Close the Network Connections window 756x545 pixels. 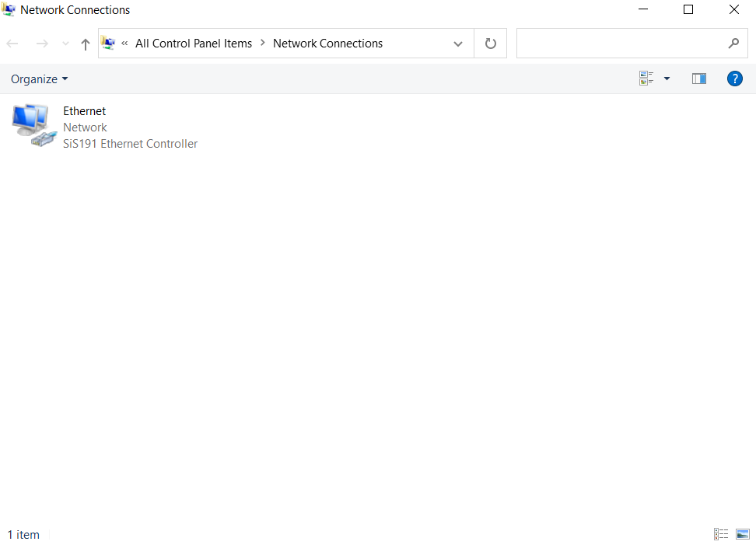click(x=733, y=9)
